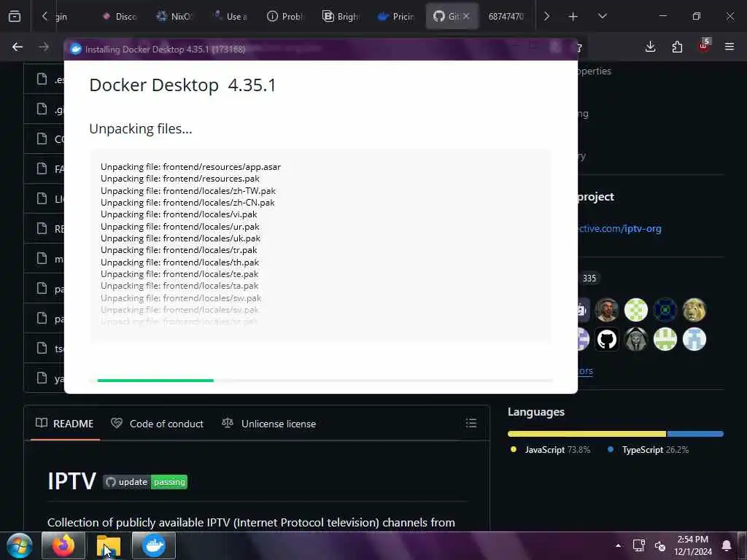Open the README tab on GitHub page
The height and width of the screenshot is (560, 747).
pyautogui.click(x=65, y=424)
